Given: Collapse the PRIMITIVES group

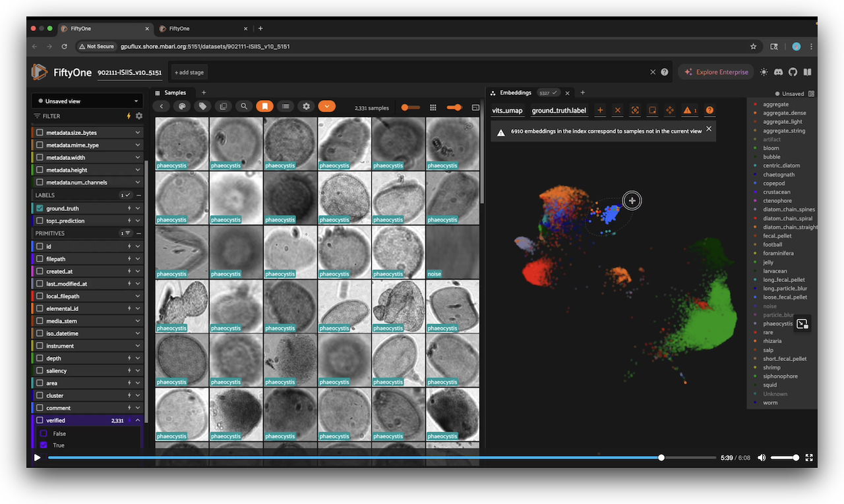Looking at the screenshot, I should (138, 233).
